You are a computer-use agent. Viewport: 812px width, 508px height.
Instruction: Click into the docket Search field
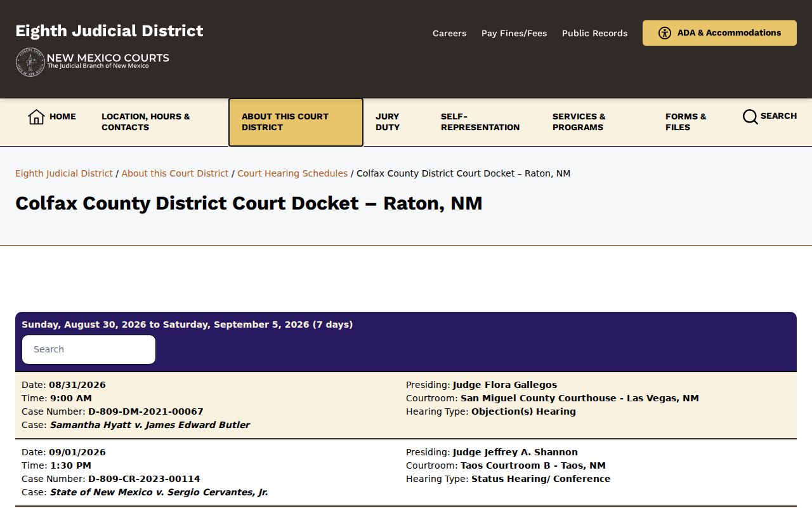coord(89,349)
